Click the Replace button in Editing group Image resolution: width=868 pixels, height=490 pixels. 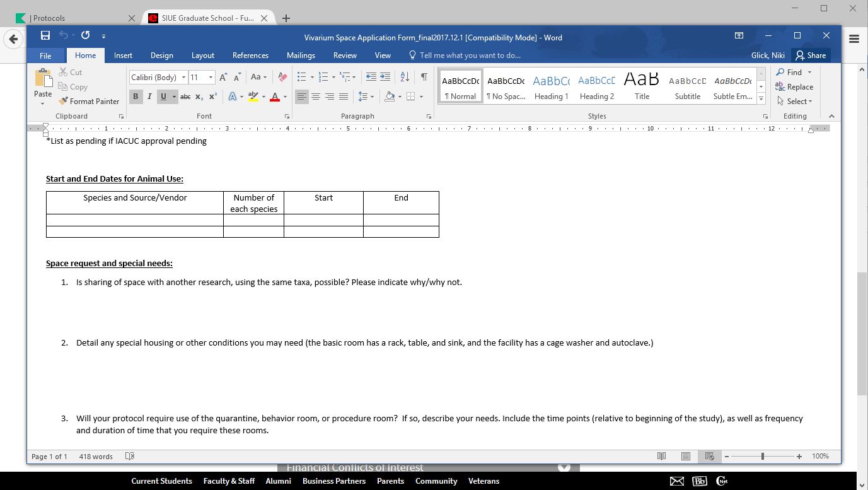point(794,87)
